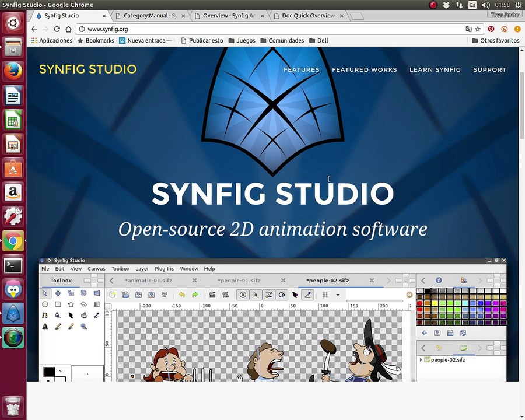Open Synfig Studio from the launcher
Viewport: 525px width, 420px height.
(13, 313)
